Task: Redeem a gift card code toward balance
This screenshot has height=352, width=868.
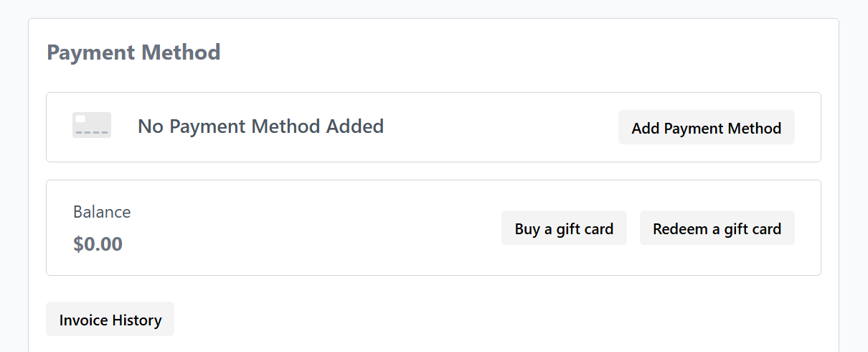Action: tap(717, 228)
